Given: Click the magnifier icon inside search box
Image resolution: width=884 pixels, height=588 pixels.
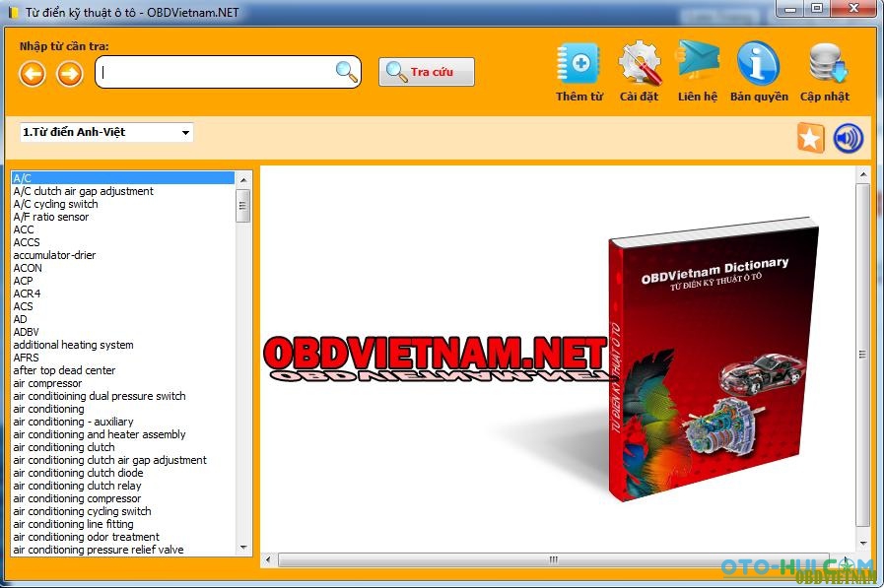Looking at the screenshot, I should (346, 72).
